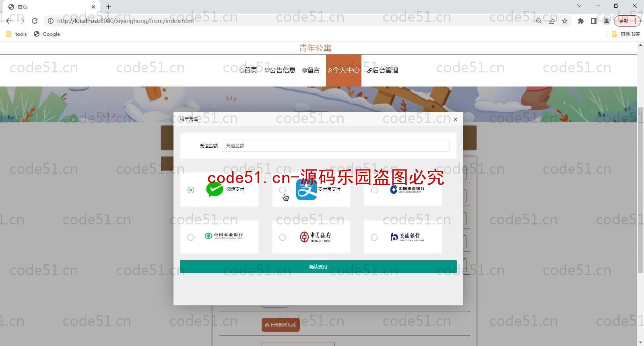Go forward in browser history
This screenshot has height=346, width=644.
pyautogui.click(x=22, y=21)
